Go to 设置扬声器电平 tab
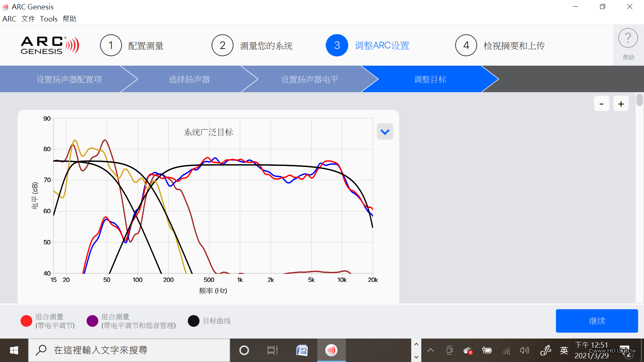This screenshot has height=362, width=644. click(x=310, y=79)
